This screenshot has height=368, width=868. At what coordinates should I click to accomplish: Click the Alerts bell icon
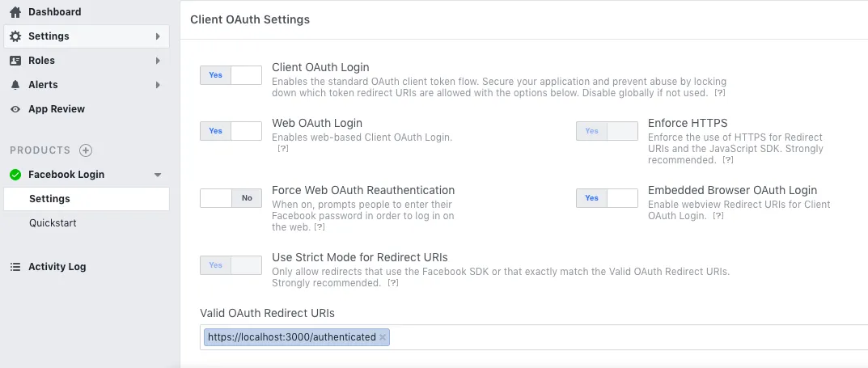(x=15, y=85)
